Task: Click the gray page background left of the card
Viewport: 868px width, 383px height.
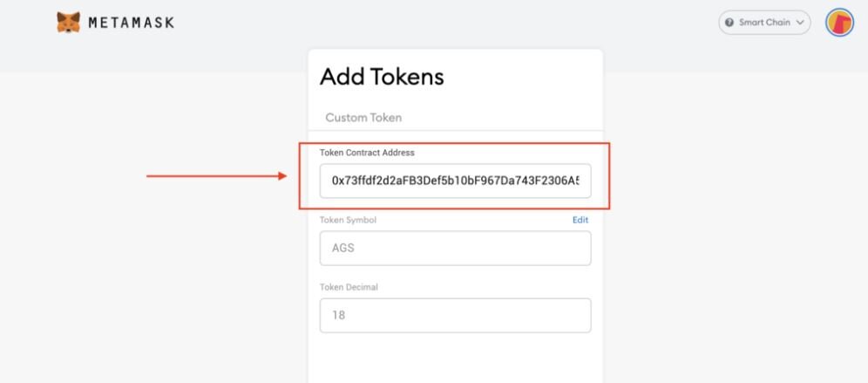Action: 157,279
